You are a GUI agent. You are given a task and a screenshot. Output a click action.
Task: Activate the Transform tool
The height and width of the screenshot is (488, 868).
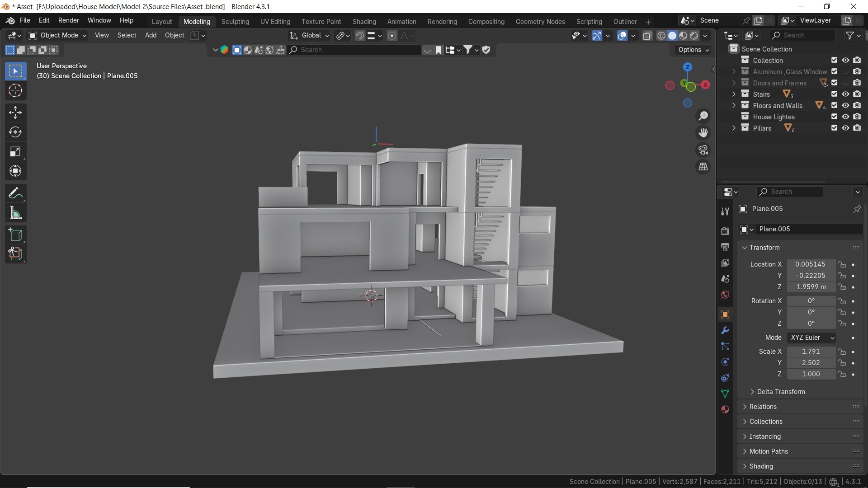(15, 171)
